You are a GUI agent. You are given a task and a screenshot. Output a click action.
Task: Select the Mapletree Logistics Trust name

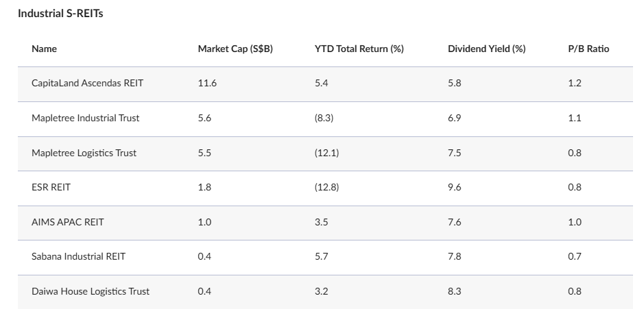(84, 153)
